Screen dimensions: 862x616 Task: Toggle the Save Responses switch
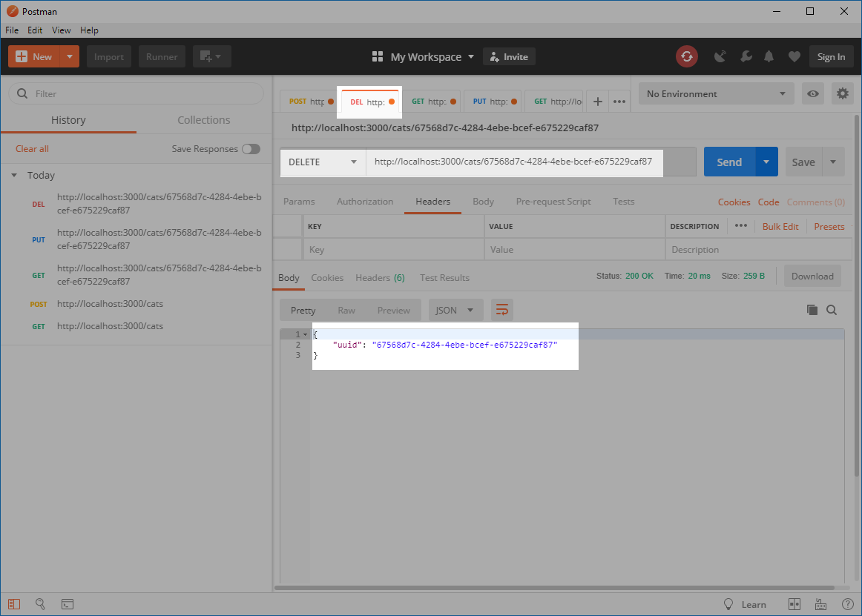click(251, 149)
